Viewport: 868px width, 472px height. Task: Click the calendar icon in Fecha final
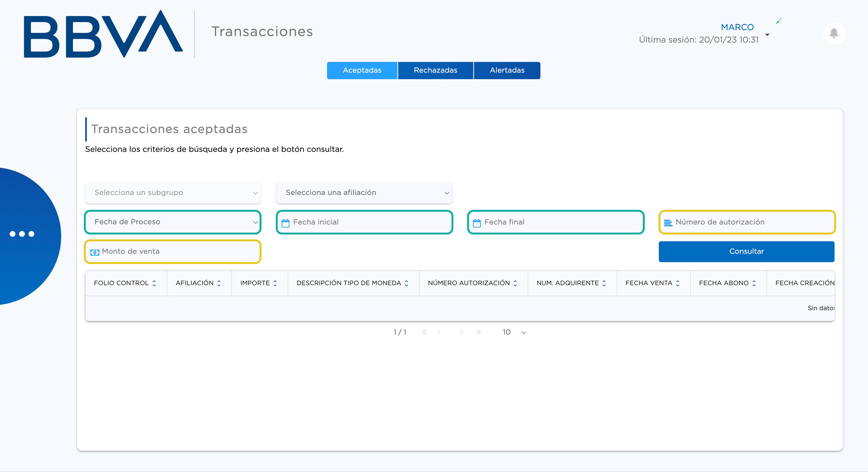click(477, 223)
